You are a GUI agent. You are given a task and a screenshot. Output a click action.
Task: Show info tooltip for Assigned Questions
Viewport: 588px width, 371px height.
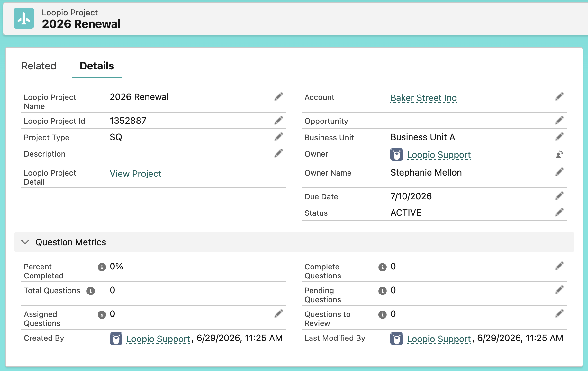(x=102, y=315)
